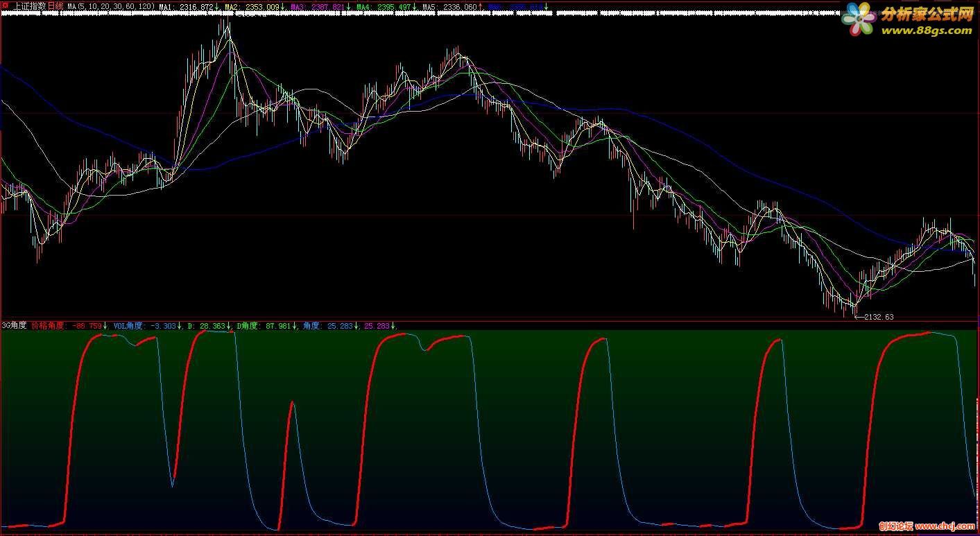Click the 3G角度 indicator name
The width and height of the screenshot is (980, 536).
(15, 325)
